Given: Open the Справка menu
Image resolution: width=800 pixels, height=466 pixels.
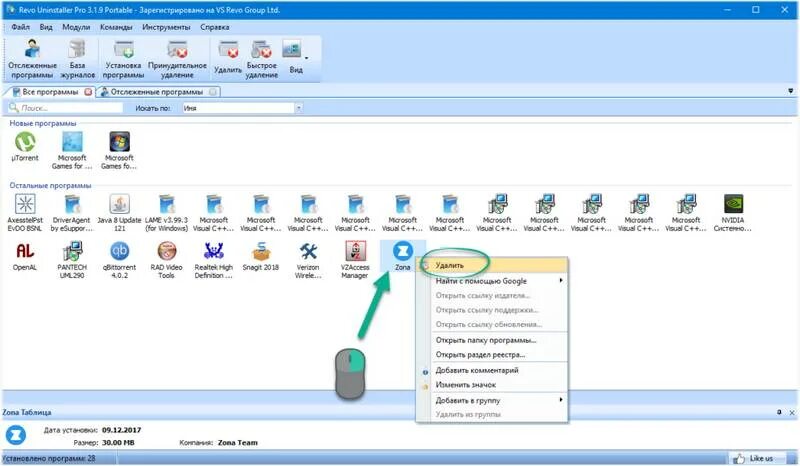Looking at the screenshot, I should click(x=215, y=27).
